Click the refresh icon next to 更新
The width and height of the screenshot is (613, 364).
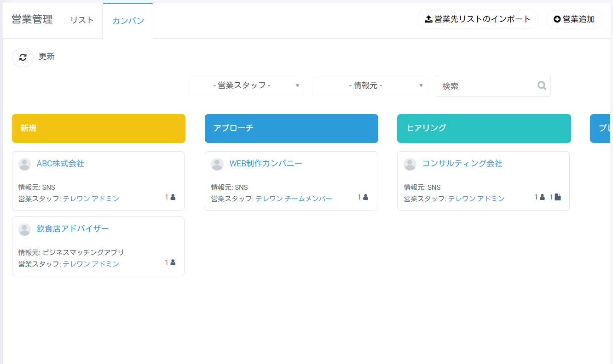coord(23,57)
